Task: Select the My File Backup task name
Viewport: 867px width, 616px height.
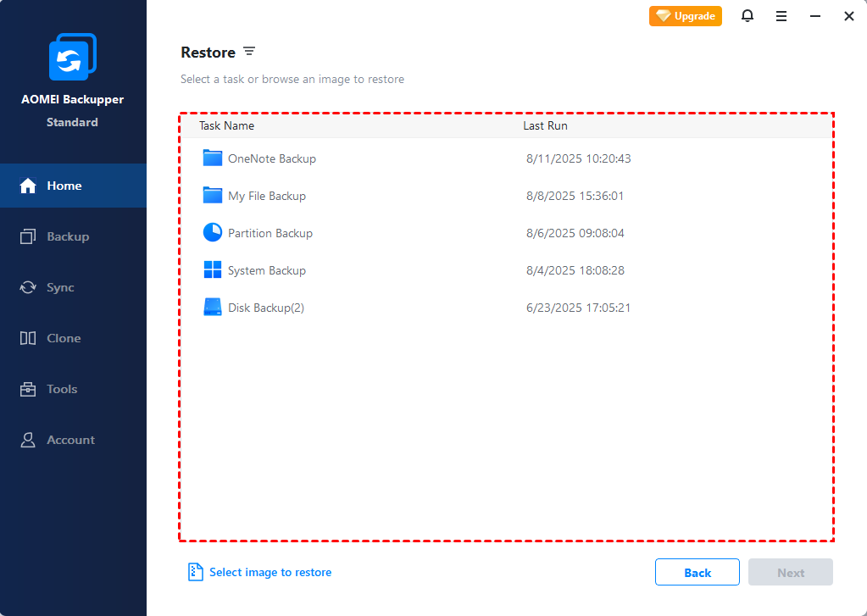Action: click(267, 196)
